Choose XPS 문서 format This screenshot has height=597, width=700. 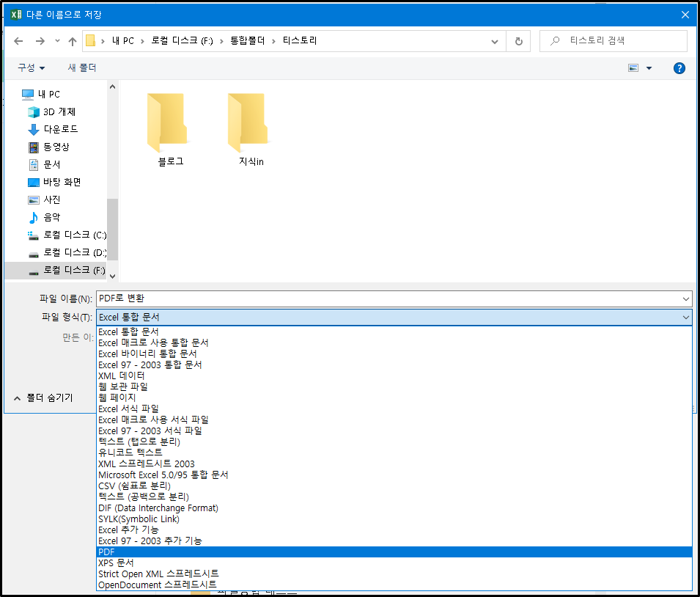click(x=394, y=563)
